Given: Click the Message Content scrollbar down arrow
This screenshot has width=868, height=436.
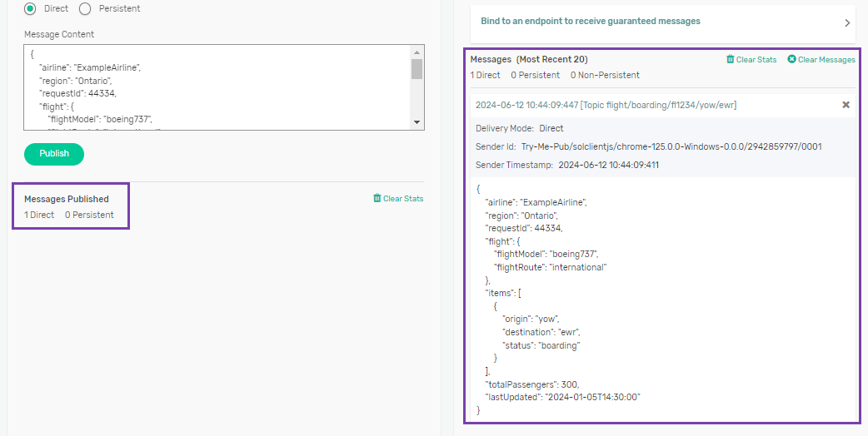Looking at the screenshot, I should click(417, 122).
